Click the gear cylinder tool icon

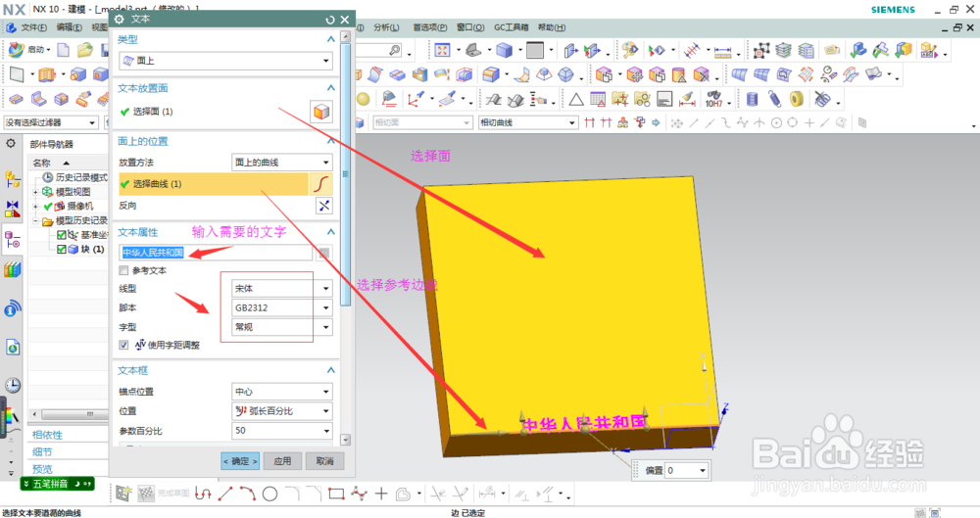(x=752, y=99)
